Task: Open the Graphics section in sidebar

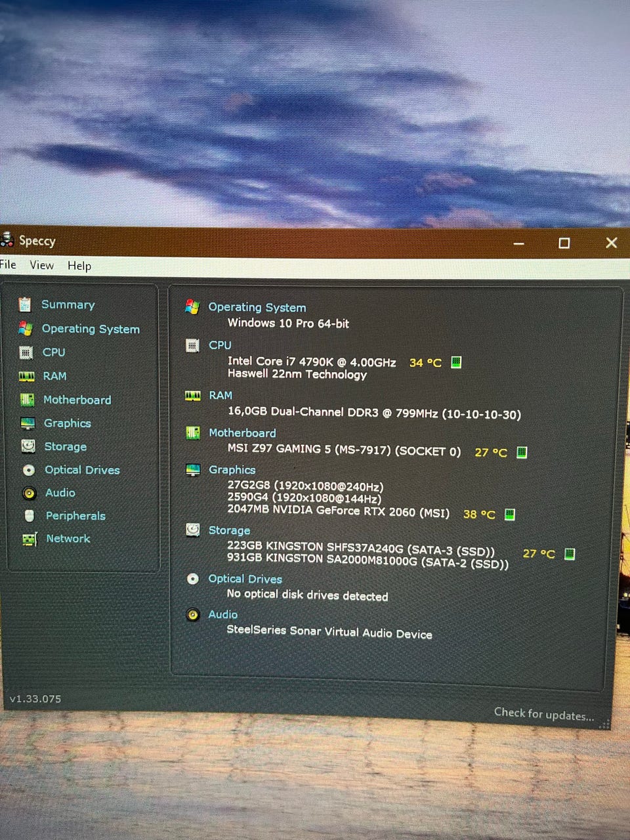Action: coord(67,423)
